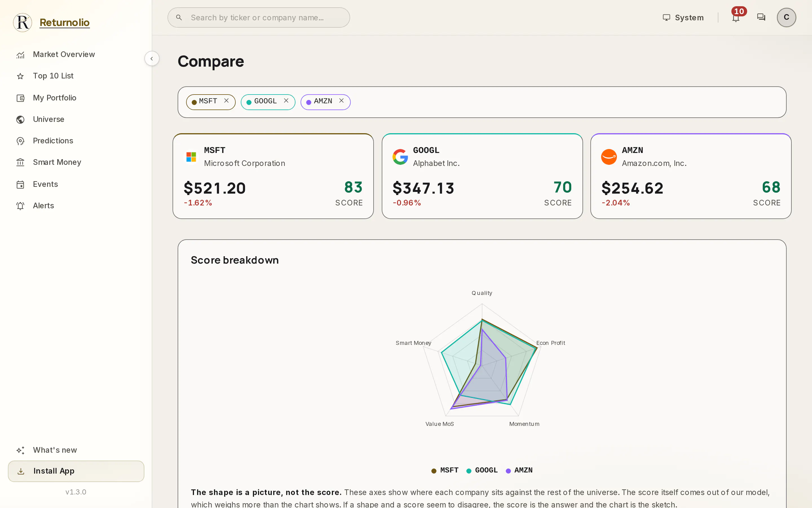Open the chat messages icon
812x508 pixels.
click(x=761, y=17)
